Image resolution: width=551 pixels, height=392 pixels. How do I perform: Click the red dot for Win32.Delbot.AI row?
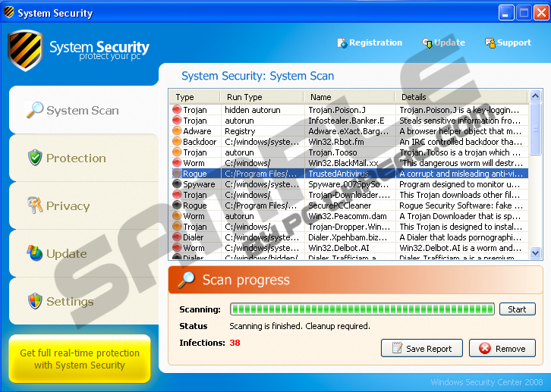pos(177,247)
